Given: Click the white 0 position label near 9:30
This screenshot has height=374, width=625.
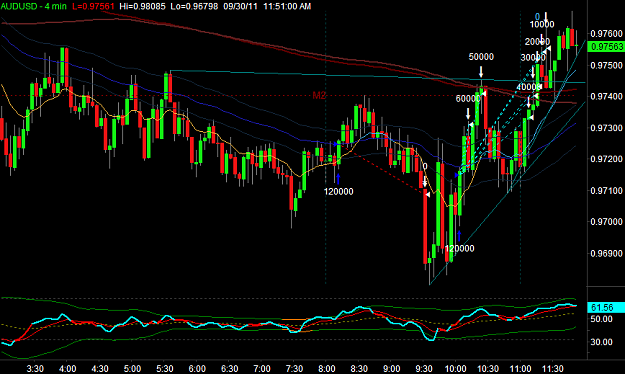Looking at the screenshot, I should (425, 166).
